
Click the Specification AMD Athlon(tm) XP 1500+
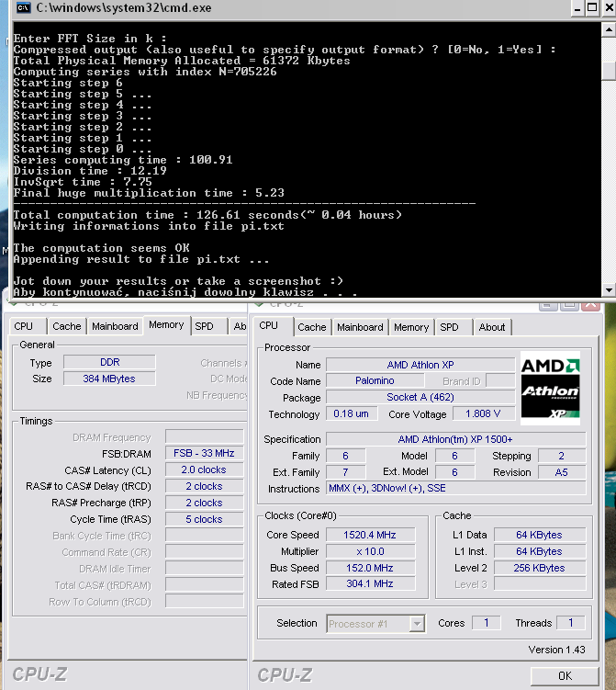(455, 439)
